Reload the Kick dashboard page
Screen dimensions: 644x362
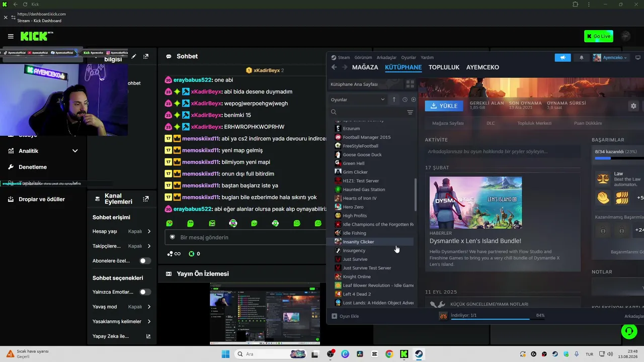(25, 5)
